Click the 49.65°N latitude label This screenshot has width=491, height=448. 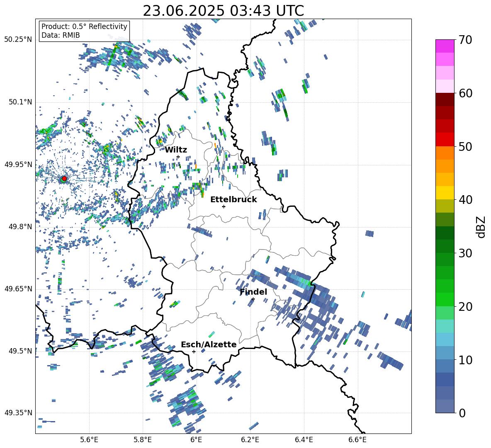click(x=18, y=288)
